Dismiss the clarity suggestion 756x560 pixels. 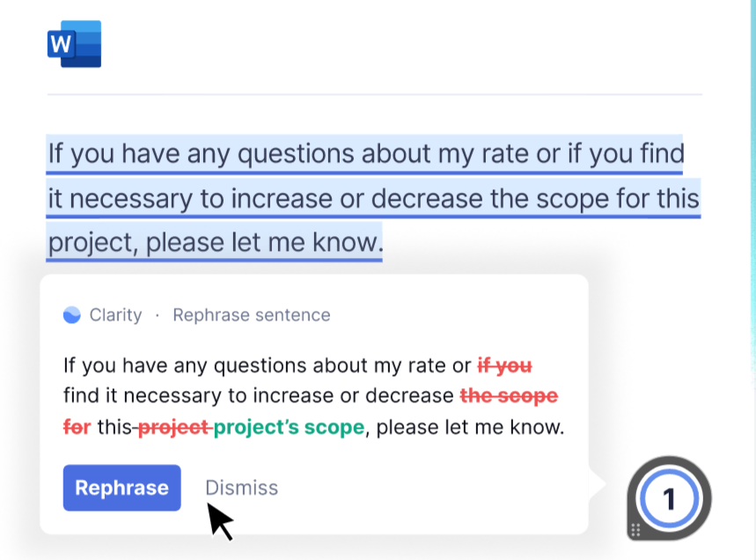[241, 488]
